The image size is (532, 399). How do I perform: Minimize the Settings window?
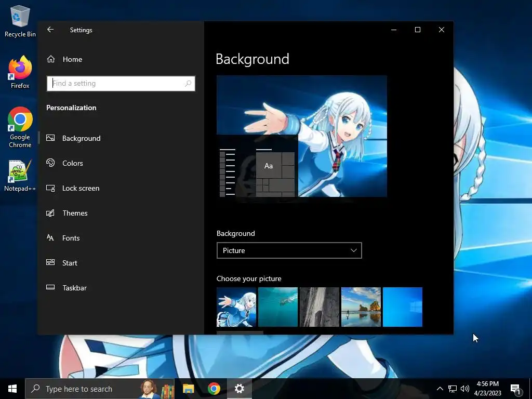pyautogui.click(x=394, y=30)
